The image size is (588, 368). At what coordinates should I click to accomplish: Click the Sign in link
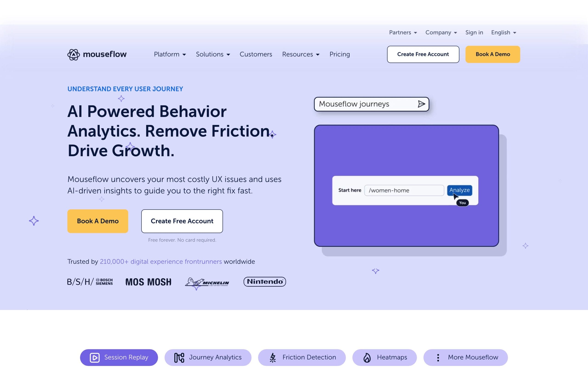click(x=474, y=32)
